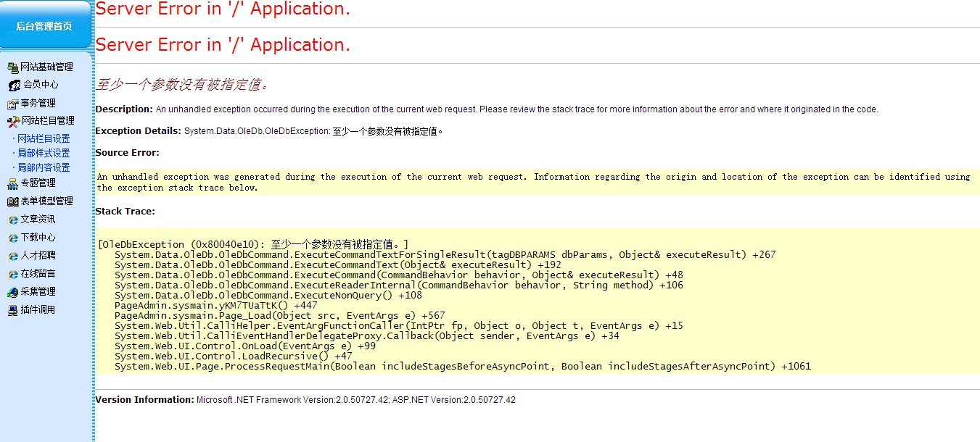Image resolution: width=980 pixels, height=442 pixels.
Task: Click the 表单模型管理 icon
Action: pos(12,201)
